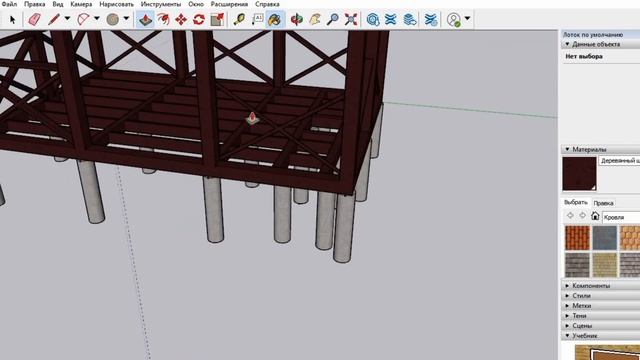
Task: Click the LayOut send icon
Action: click(409, 19)
